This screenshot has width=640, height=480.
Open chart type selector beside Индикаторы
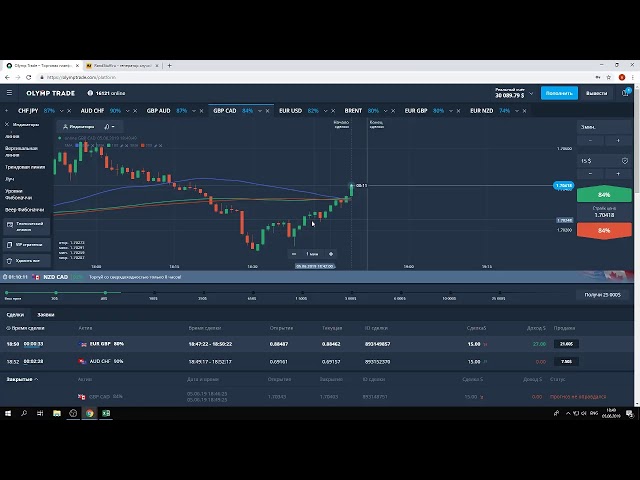108,127
